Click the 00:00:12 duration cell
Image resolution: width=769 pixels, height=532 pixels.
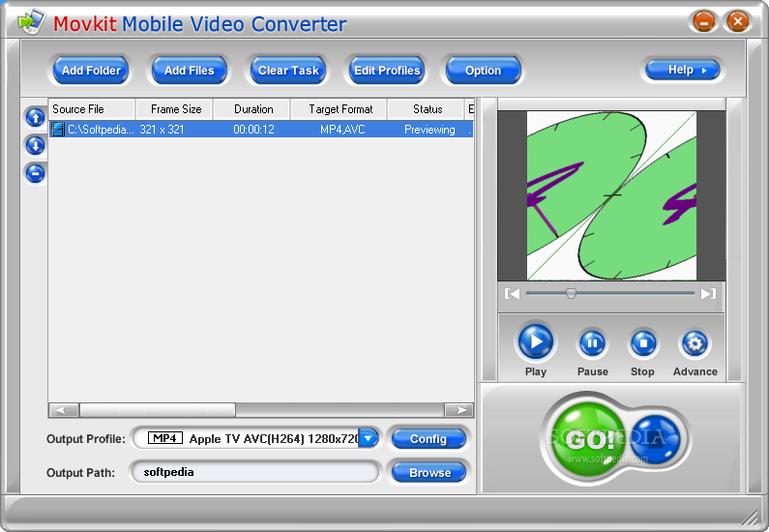[253, 130]
